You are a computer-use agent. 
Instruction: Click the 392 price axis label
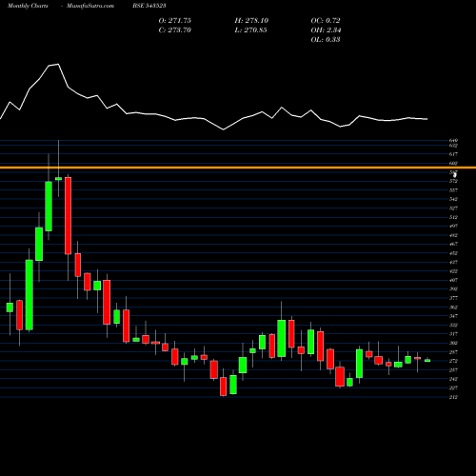click(453, 289)
